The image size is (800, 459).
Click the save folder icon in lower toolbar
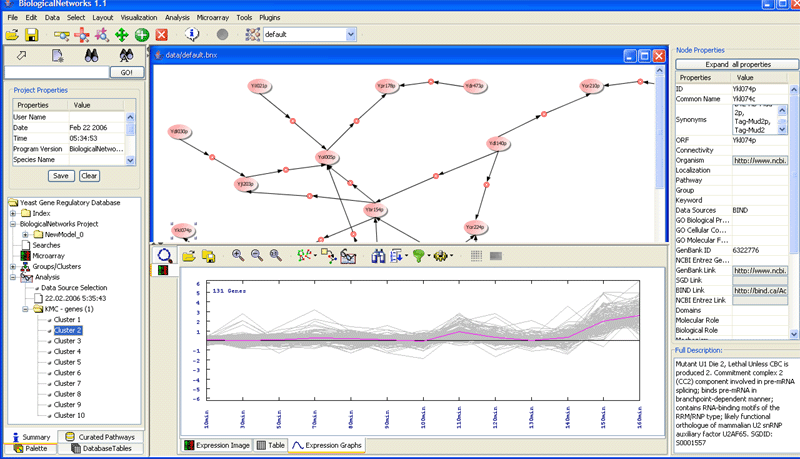[208, 256]
